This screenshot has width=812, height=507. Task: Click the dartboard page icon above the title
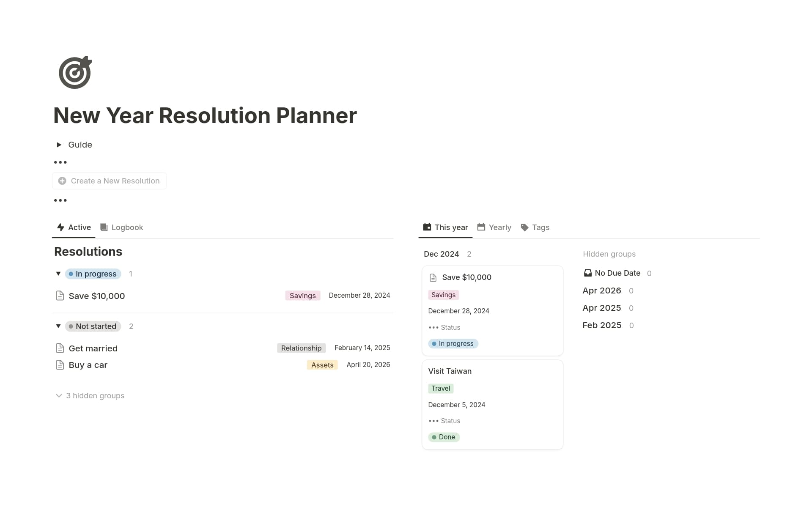75,72
